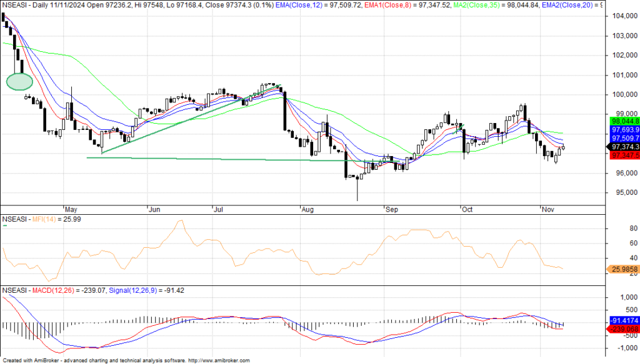
Task: Click the orange 25.9858 MFI value tag
Action: coord(623,268)
